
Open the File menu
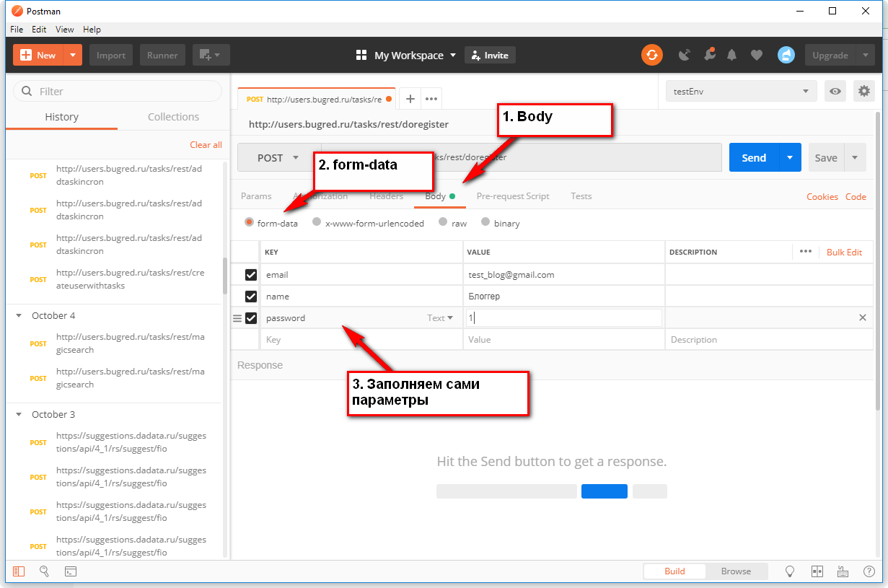click(17, 30)
